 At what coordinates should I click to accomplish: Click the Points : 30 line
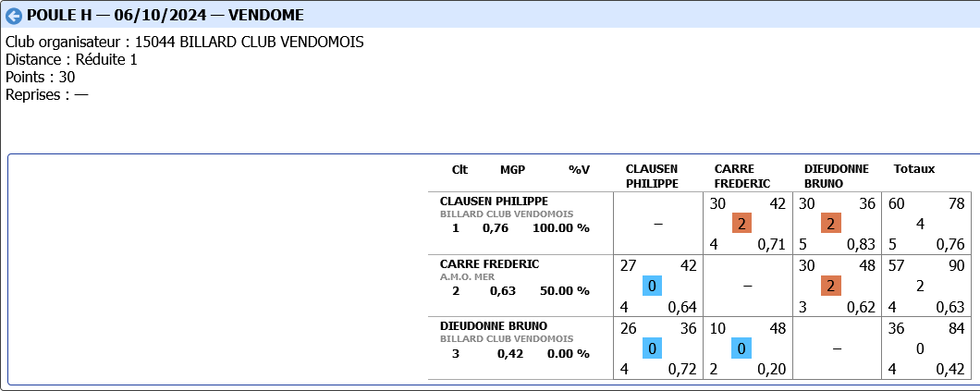click(41, 78)
